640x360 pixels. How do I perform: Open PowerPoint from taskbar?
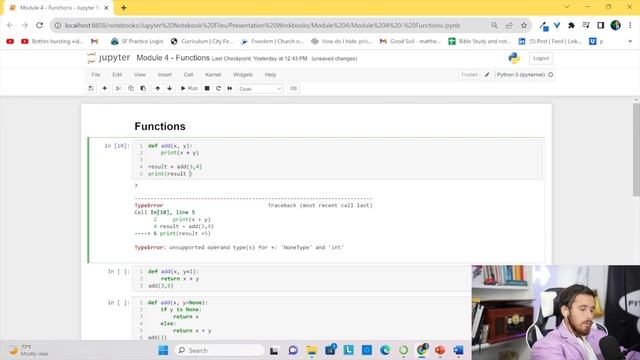pyautogui.click(x=440, y=350)
